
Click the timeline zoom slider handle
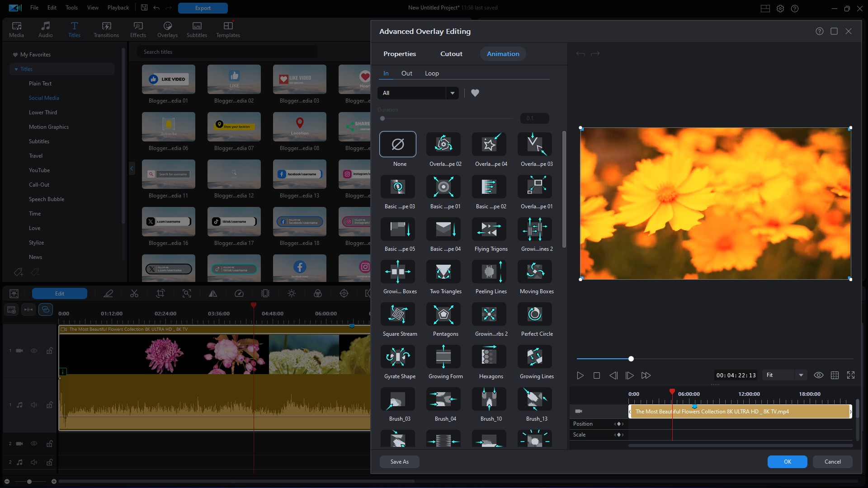29,482
